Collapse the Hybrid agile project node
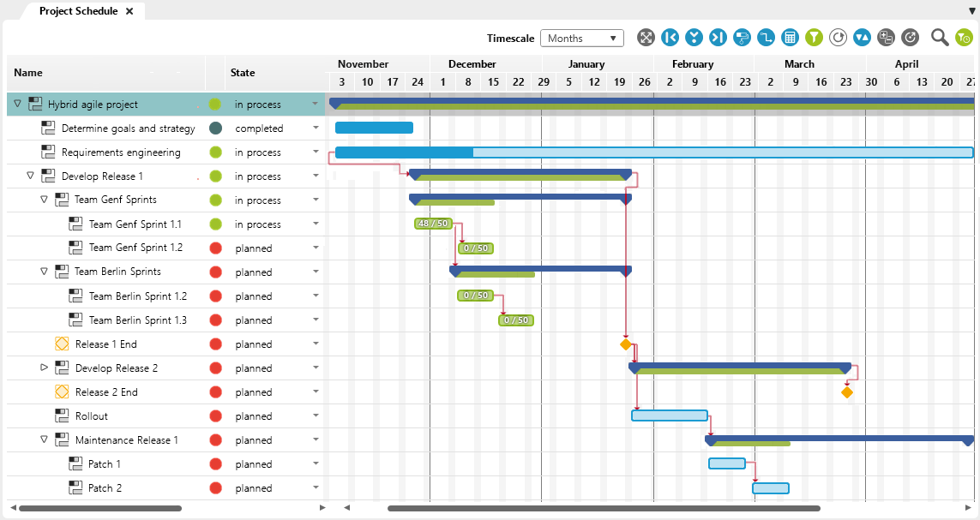980x520 pixels. (17, 104)
